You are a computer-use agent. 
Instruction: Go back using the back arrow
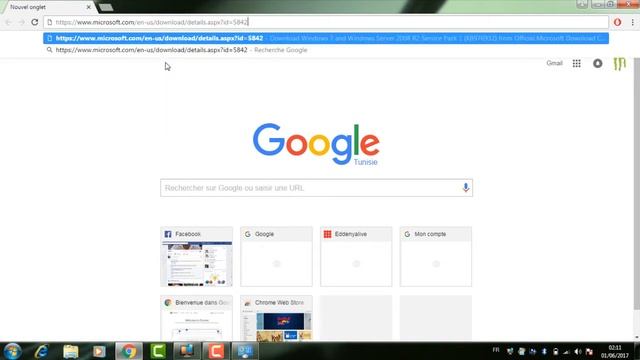click(9, 22)
